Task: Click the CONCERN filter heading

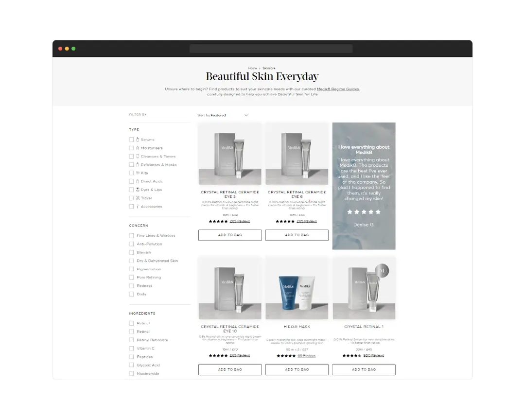Action: pyautogui.click(x=139, y=226)
